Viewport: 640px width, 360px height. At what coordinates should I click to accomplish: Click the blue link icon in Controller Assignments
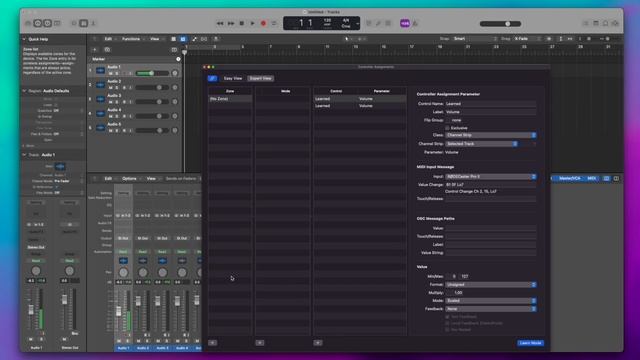[x=213, y=78]
